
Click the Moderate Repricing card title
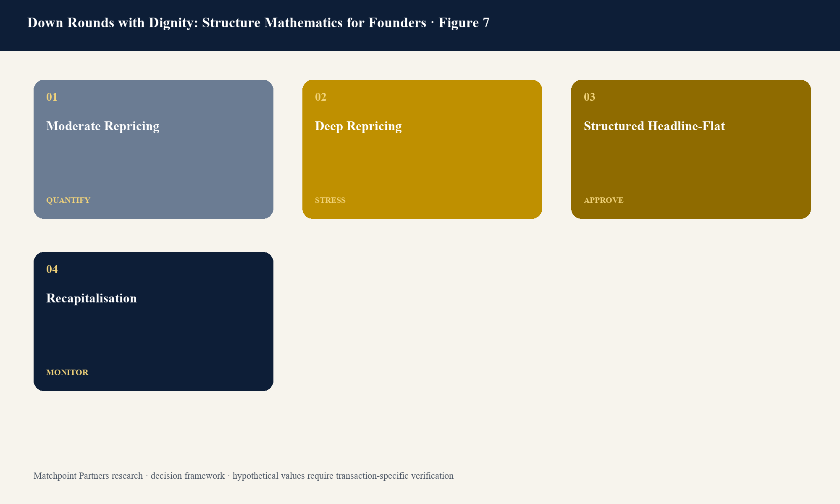pyautogui.click(x=103, y=126)
